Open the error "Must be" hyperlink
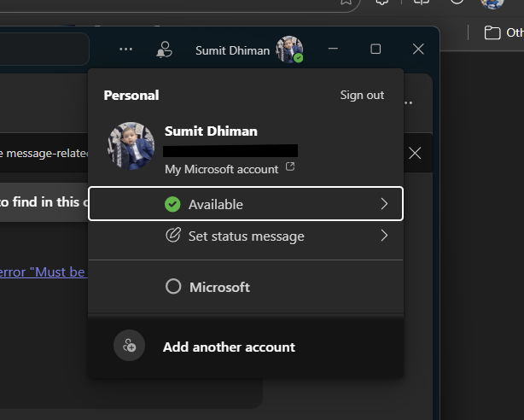This screenshot has width=524, height=420. 44,272
